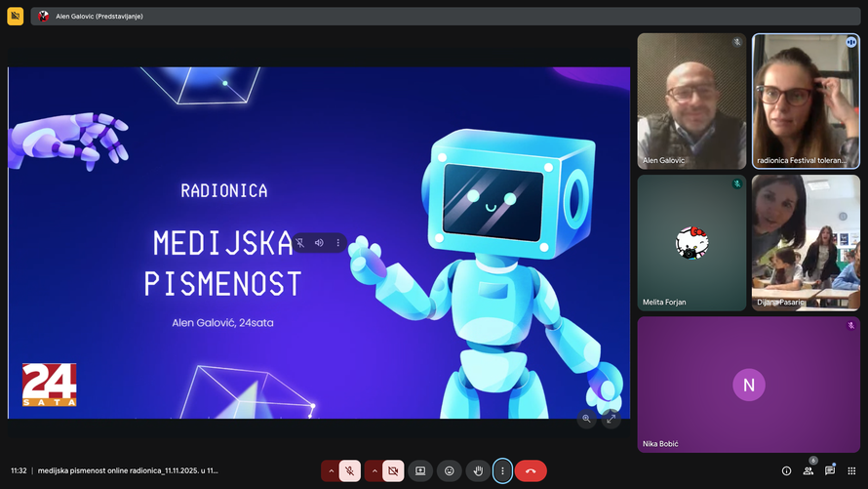
Task: Turn on the camera in the bottom toolbar
Action: click(x=393, y=470)
